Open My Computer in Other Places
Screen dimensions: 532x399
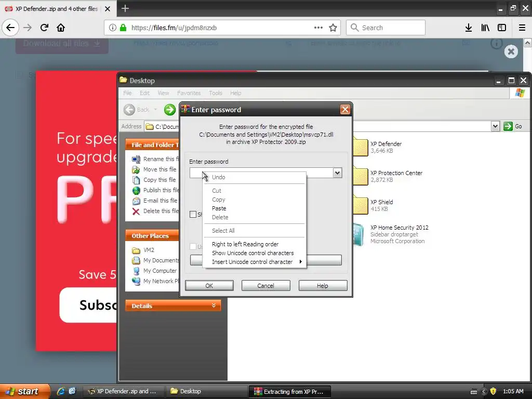click(154, 271)
